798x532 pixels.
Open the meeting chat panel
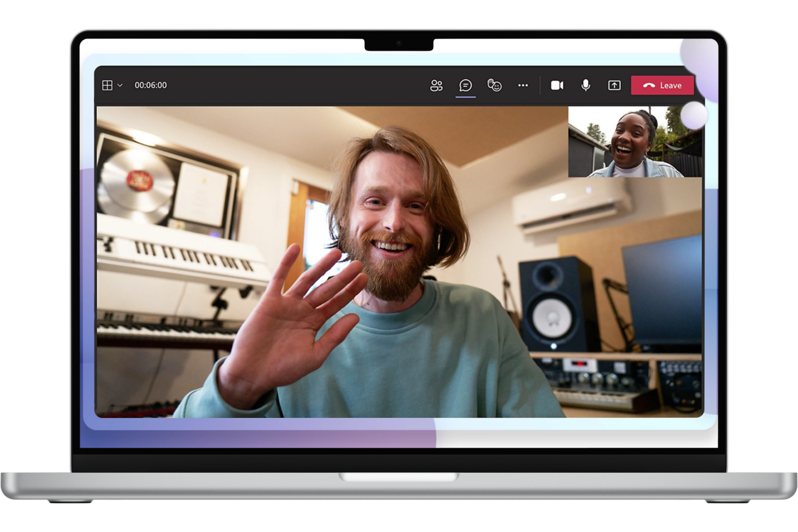pyautogui.click(x=465, y=86)
